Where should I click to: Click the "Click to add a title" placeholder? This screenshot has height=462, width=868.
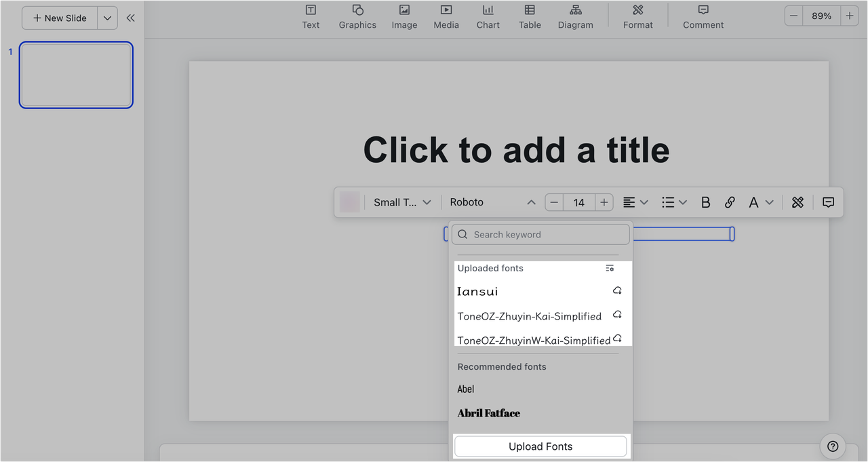coord(516,150)
